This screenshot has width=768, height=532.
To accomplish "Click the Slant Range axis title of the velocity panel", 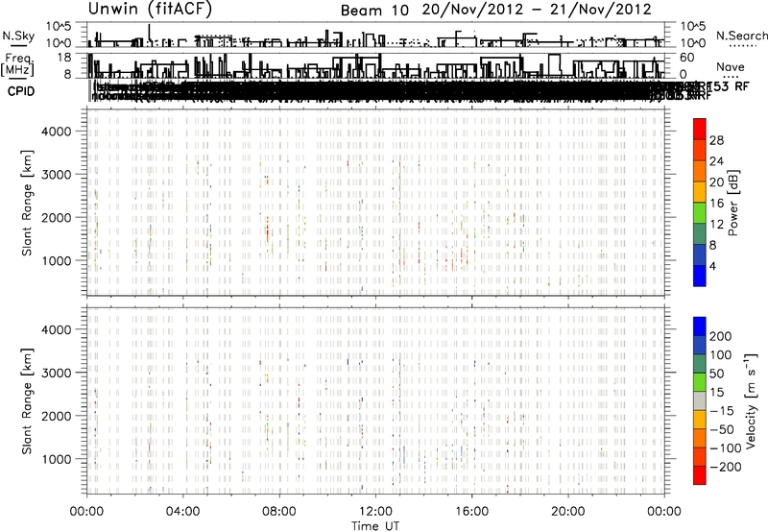I will click(x=27, y=401).
